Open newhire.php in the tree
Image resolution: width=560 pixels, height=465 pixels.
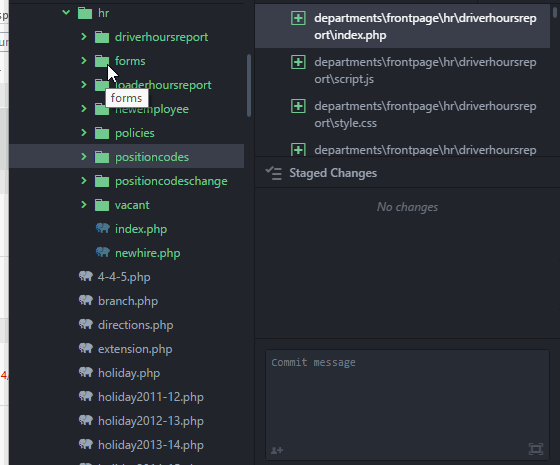148,253
